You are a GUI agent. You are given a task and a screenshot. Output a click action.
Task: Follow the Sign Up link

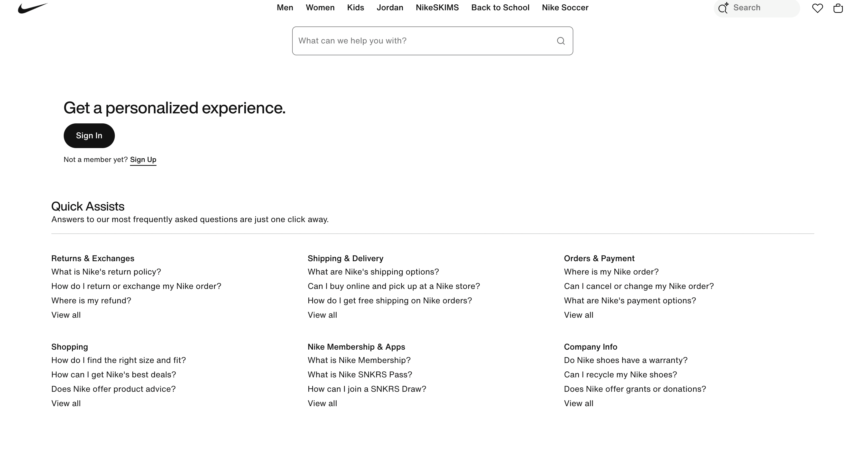pos(143,160)
